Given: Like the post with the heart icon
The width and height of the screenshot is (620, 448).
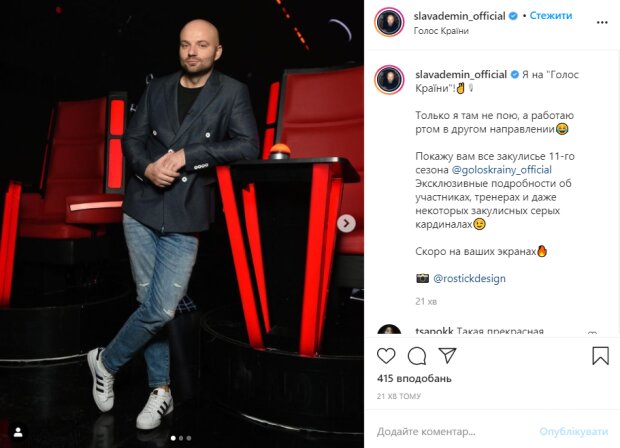Looking at the screenshot, I should point(386,356).
